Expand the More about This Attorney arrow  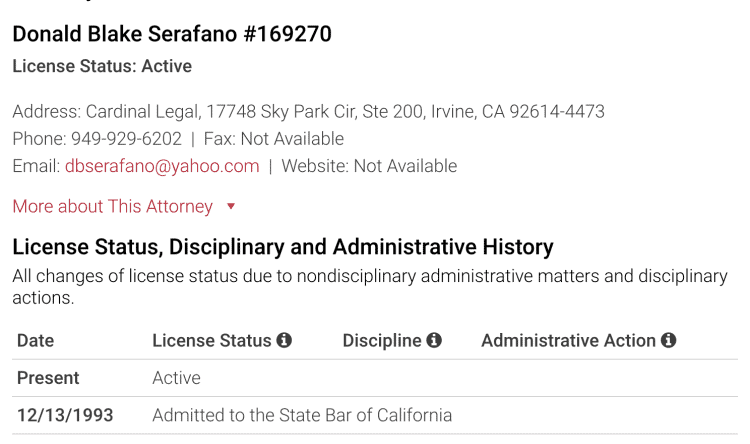(231, 207)
